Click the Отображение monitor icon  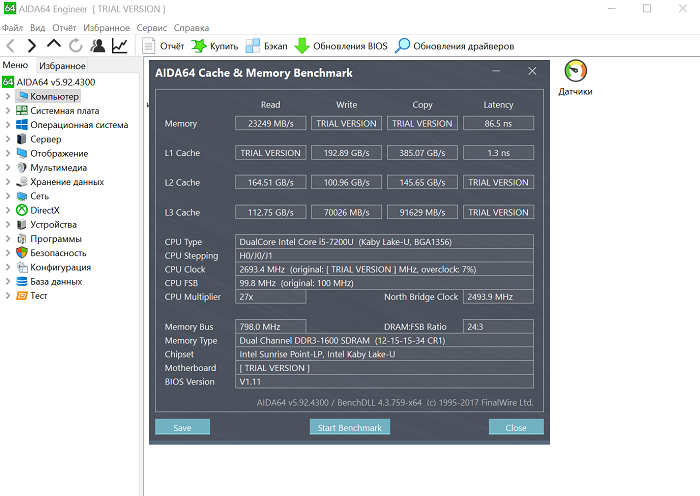[21, 153]
